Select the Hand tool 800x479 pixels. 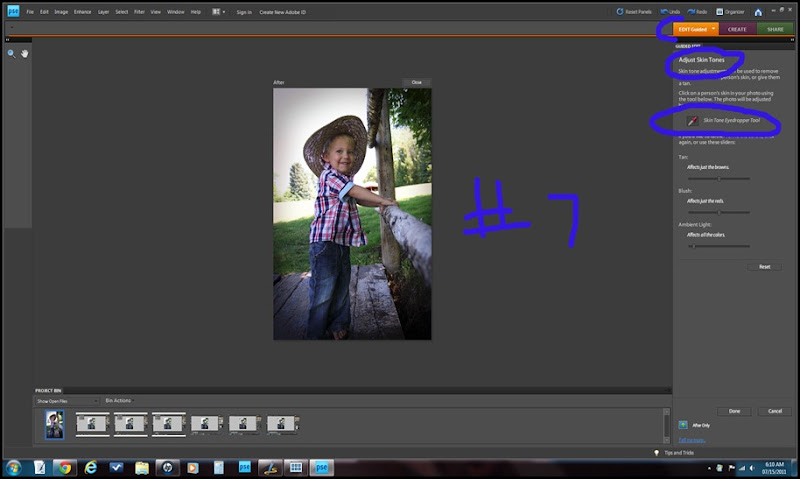click(25, 53)
